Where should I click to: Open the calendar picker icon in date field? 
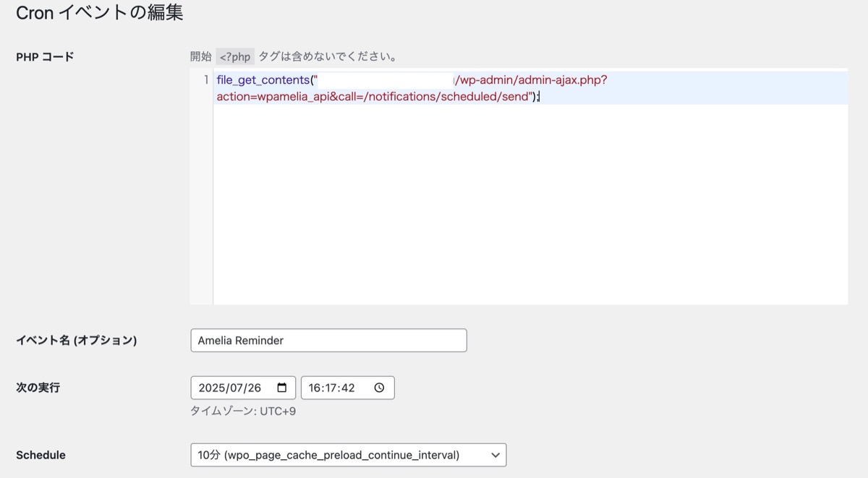point(282,388)
